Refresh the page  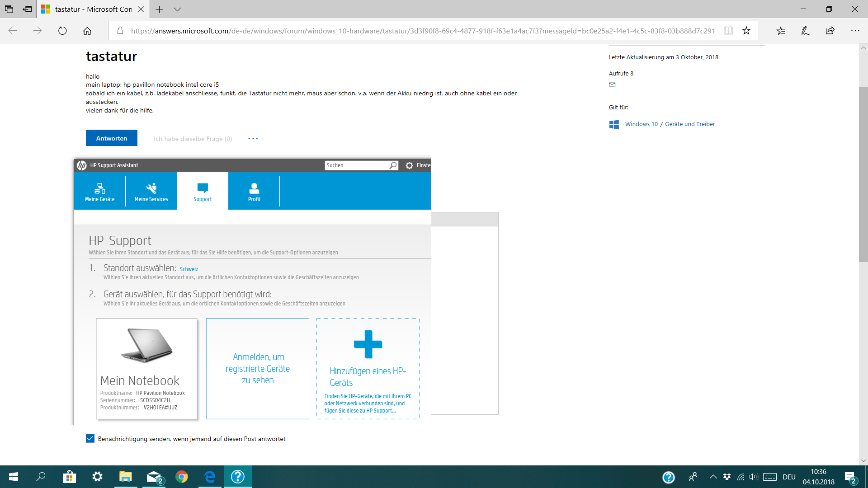click(62, 31)
